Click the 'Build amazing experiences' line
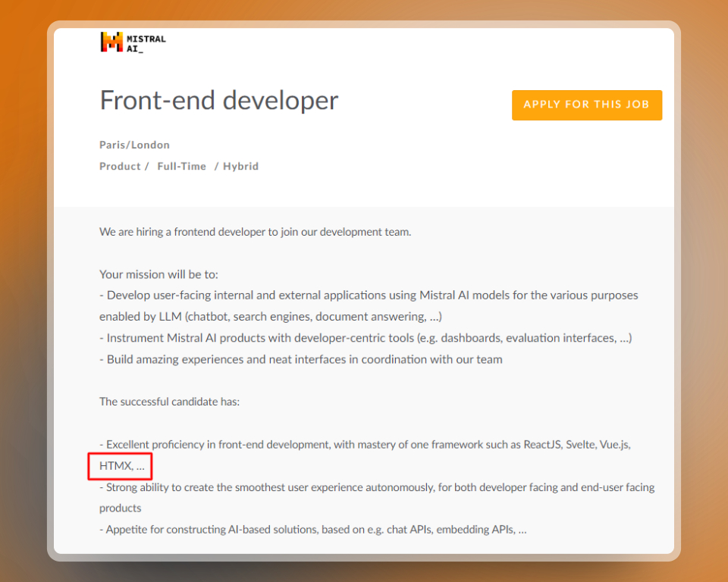This screenshot has width=728, height=582. tap(301, 359)
